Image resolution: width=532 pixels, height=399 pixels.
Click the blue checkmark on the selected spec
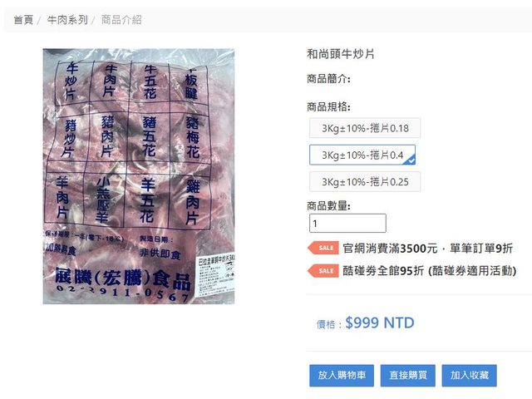click(x=411, y=160)
